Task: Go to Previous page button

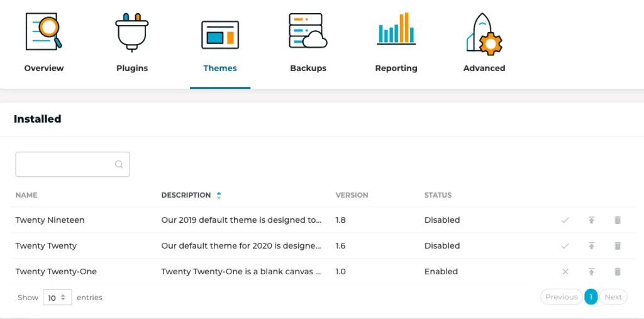Action: click(x=562, y=297)
